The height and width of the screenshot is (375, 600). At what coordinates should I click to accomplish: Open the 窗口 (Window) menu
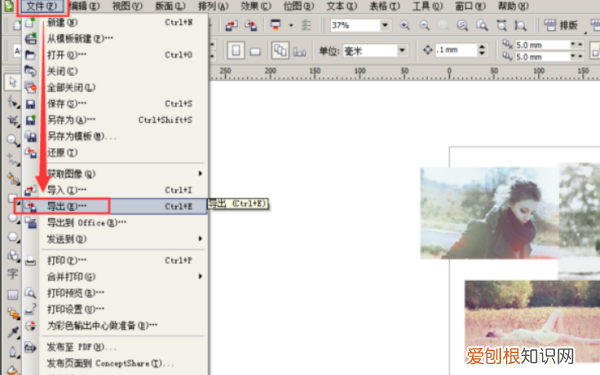470,6
